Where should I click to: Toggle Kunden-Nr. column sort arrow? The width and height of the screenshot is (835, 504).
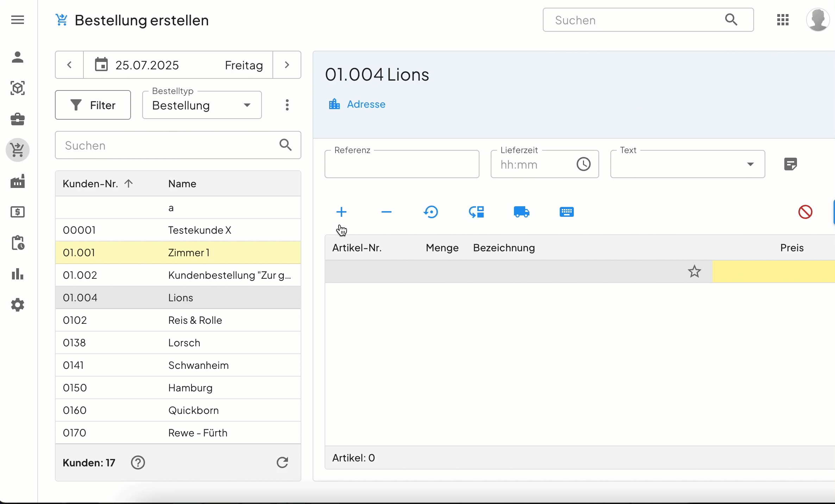tap(128, 183)
